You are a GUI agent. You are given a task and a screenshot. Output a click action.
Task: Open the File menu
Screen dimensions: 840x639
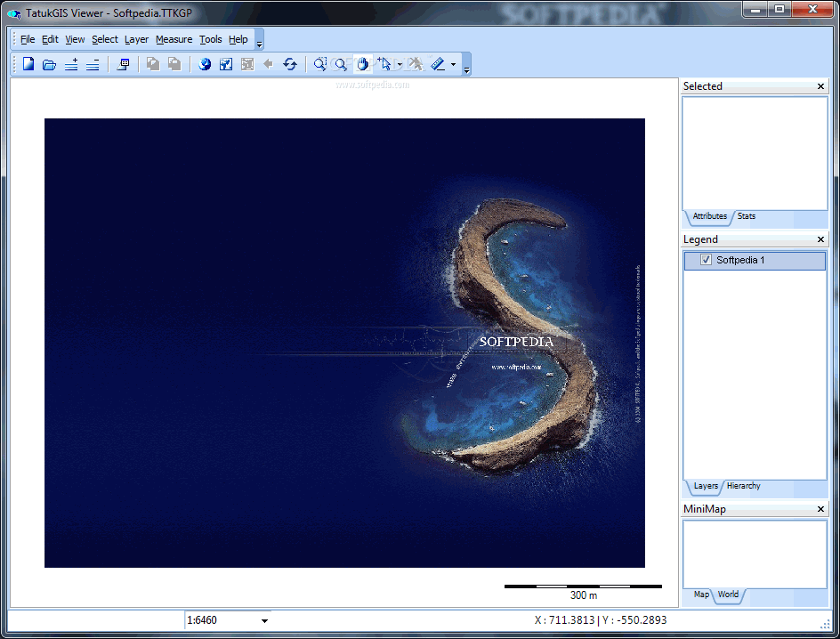pos(28,39)
